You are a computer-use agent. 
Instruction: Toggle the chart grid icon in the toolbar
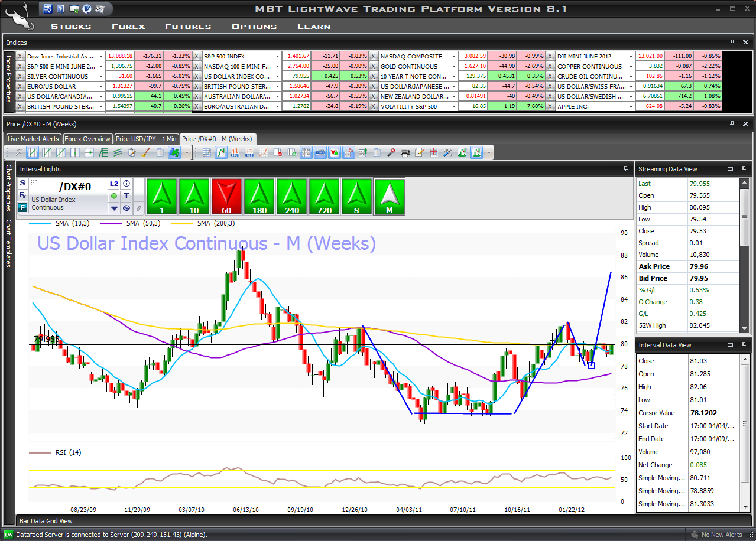(x=207, y=152)
